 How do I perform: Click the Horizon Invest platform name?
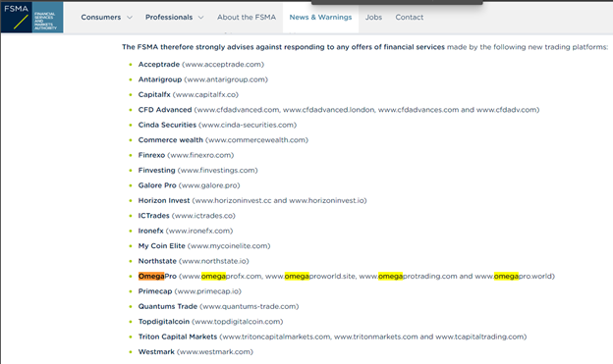(x=164, y=200)
